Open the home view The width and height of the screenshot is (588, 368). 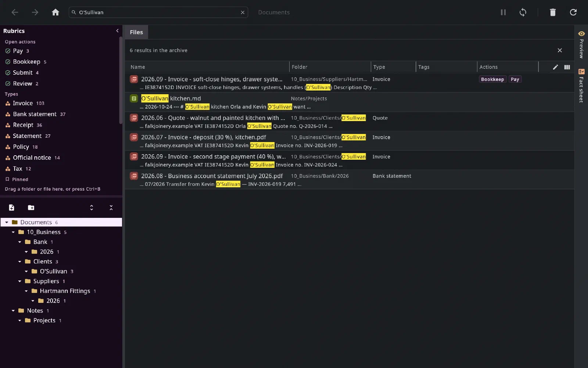tap(55, 13)
